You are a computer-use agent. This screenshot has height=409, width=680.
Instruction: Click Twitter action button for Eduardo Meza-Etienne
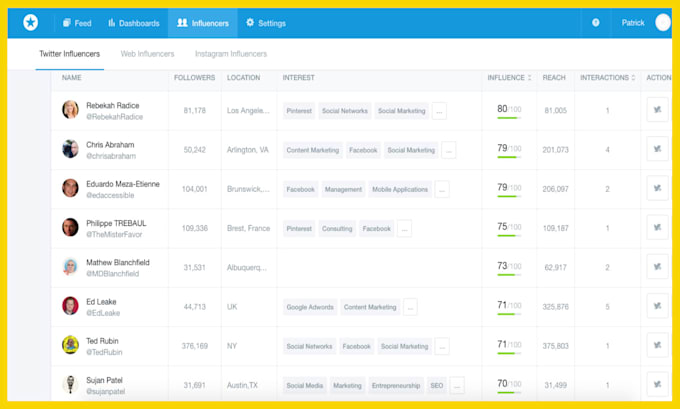[x=657, y=188]
